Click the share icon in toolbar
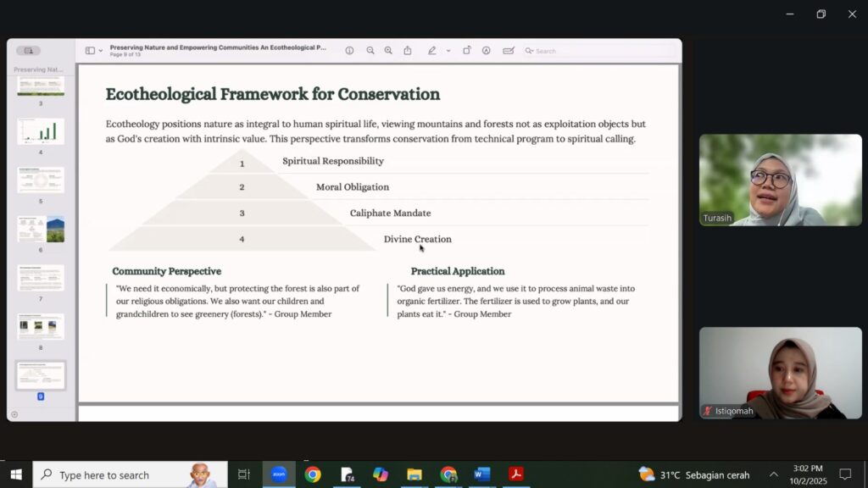Image resolution: width=868 pixels, height=488 pixels. (408, 51)
